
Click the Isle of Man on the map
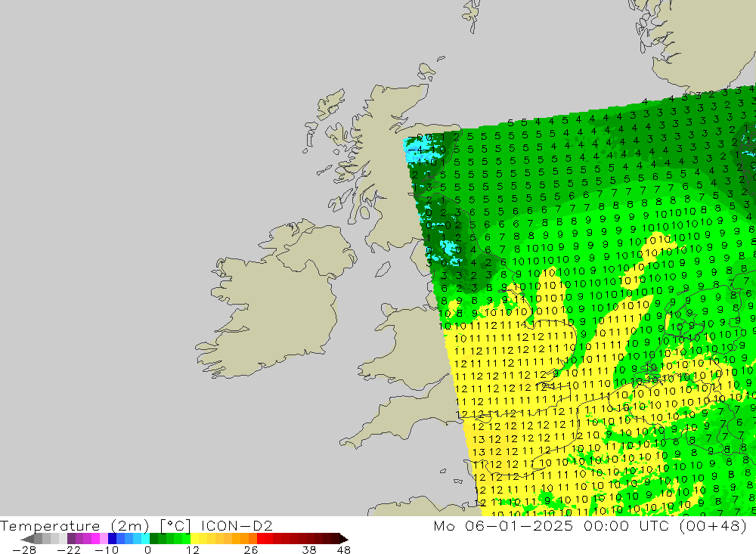pos(383,269)
